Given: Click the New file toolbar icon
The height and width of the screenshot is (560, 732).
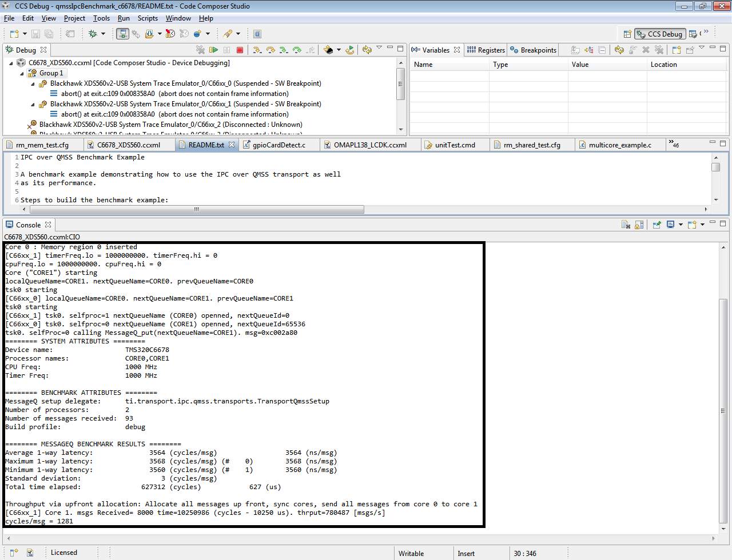Looking at the screenshot, I should point(14,34).
